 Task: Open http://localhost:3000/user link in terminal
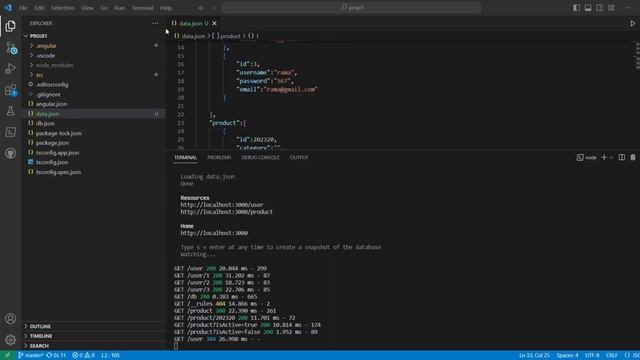click(222, 205)
